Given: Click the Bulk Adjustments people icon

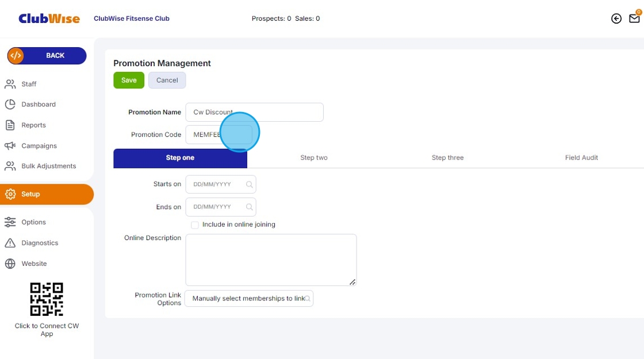Looking at the screenshot, I should (10, 166).
